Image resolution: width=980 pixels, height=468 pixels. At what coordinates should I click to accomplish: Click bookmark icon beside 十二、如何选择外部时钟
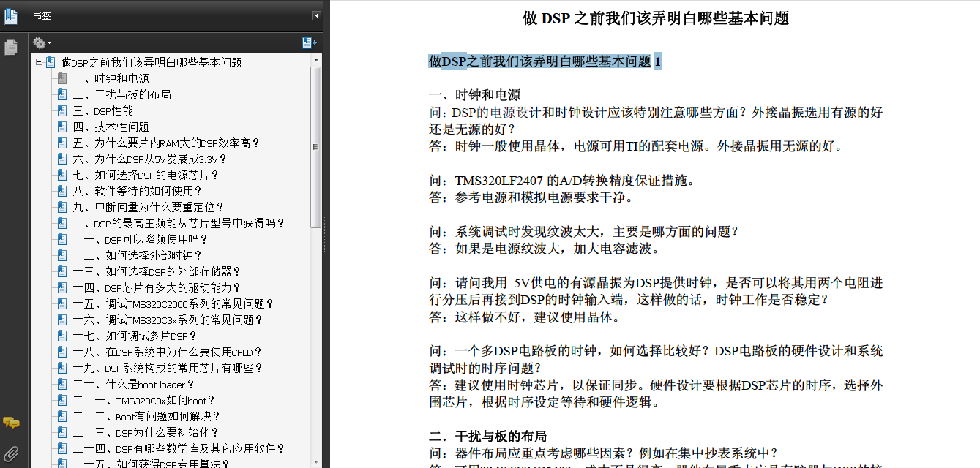[62, 255]
